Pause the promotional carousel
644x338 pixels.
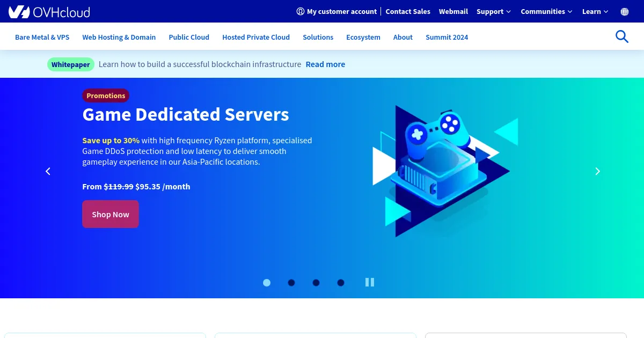(370, 282)
